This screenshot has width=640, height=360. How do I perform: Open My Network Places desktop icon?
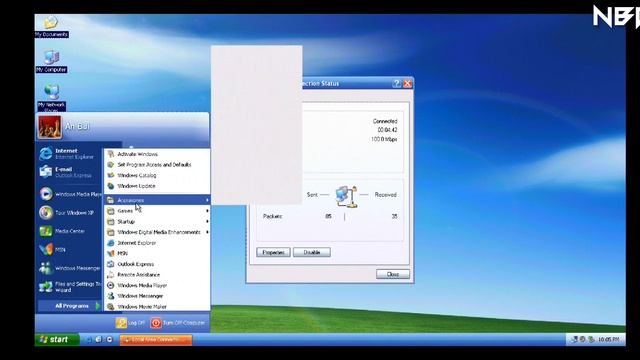pyautogui.click(x=51, y=97)
